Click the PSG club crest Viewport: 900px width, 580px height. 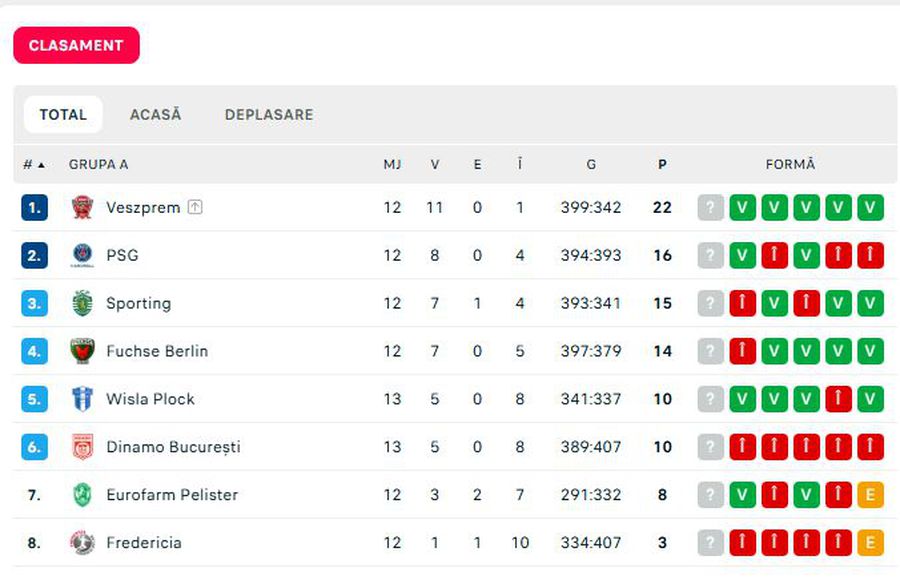tap(82, 256)
